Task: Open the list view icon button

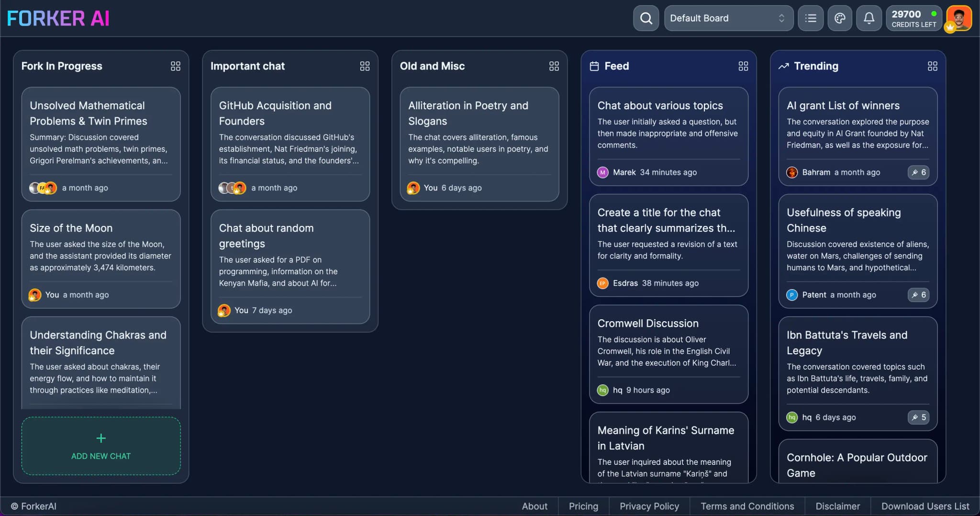Action: (811, 19)
